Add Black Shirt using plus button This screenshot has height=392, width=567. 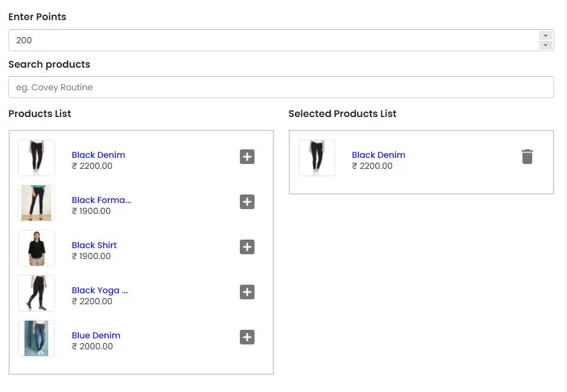pos(247,247)
